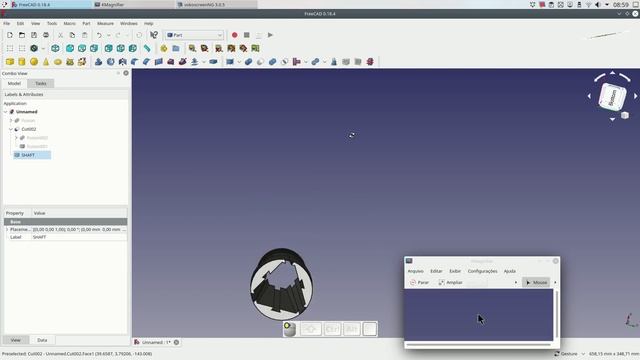Click the Extrude tool icon
The image size is (640, 360).
98,62
